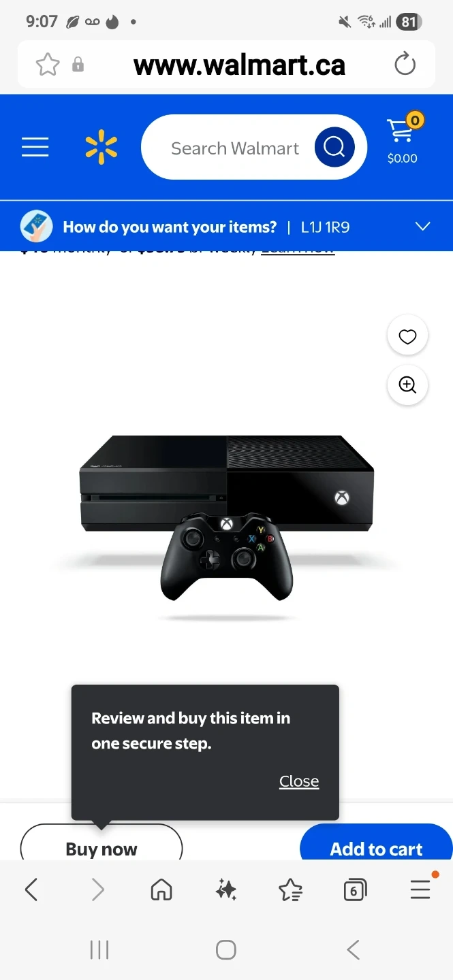The width and height of the screenshot is (453, 980).
Task: Open the browser tabs switcher showing 6
Action: (355, 889)
